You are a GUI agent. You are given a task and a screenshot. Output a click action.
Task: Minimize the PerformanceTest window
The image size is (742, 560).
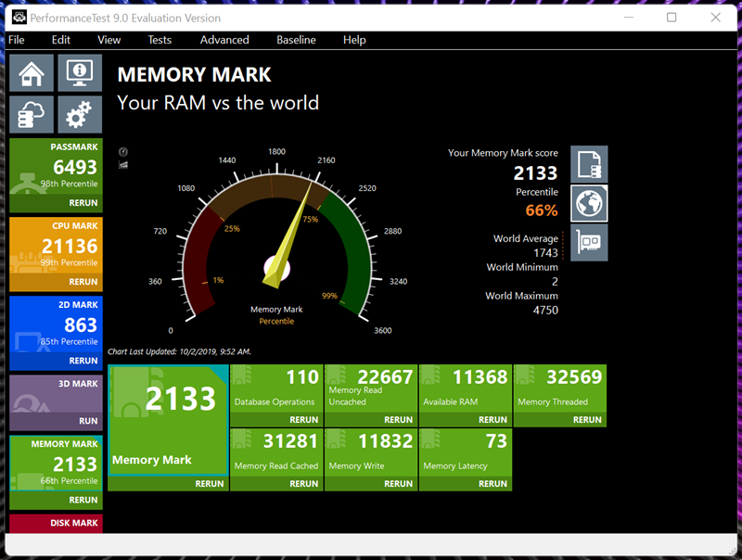coord(629,18)
